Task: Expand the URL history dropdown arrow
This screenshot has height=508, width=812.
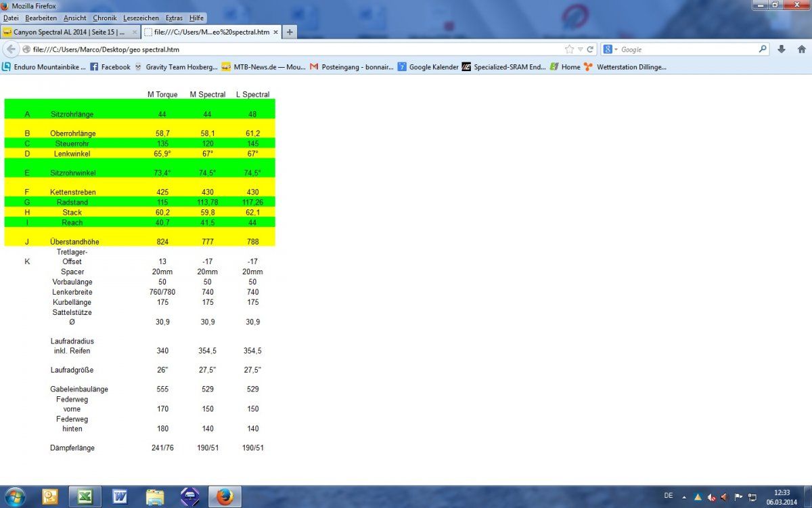Action: (580, 49)
